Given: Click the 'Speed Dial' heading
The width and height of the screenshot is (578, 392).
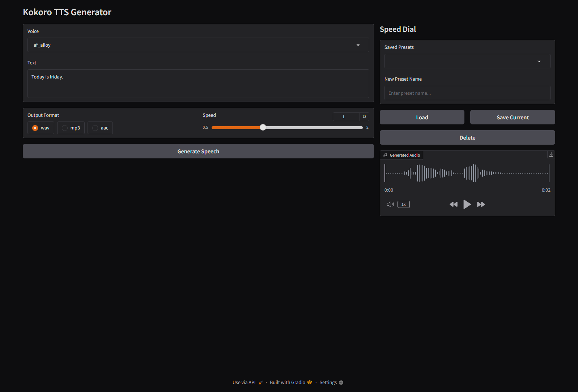Looking at the screenshot, I should 398,29.
